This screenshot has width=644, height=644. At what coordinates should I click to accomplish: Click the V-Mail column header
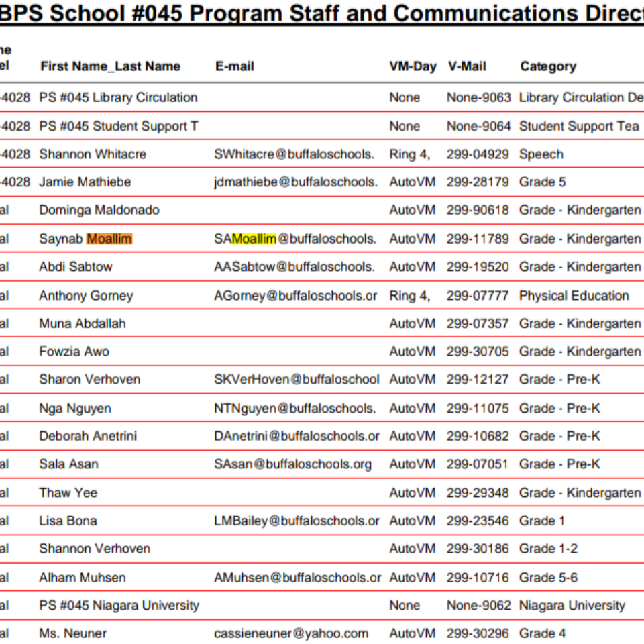click(467, 66)
